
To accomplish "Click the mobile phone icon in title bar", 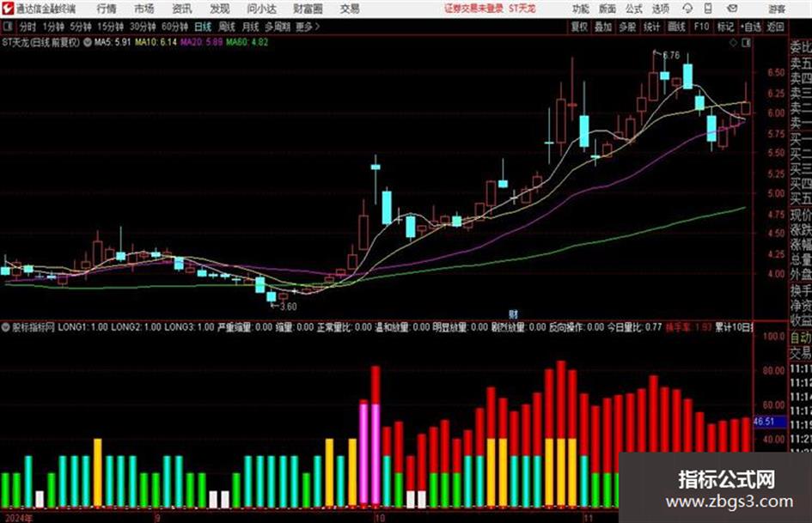I will pos(708,9).
